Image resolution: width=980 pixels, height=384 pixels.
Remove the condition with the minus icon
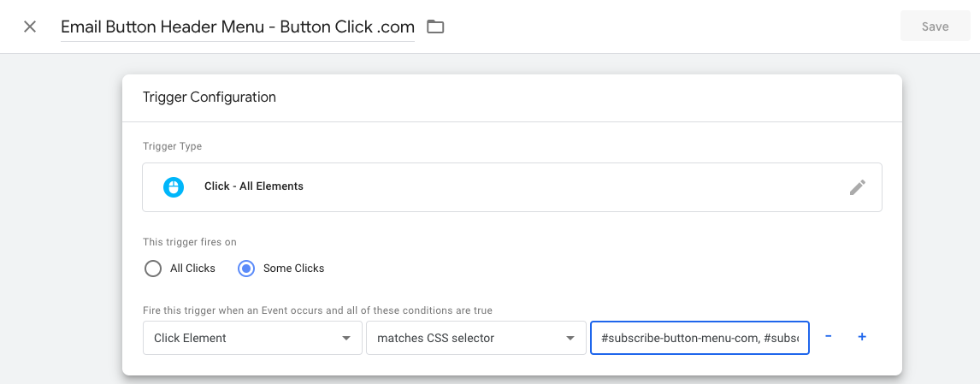[828, 337]
